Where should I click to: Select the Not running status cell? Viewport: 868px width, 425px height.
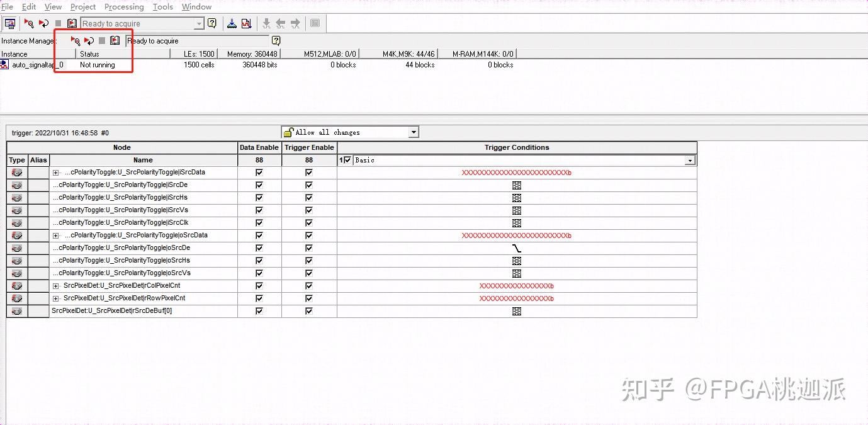[98, 65]
